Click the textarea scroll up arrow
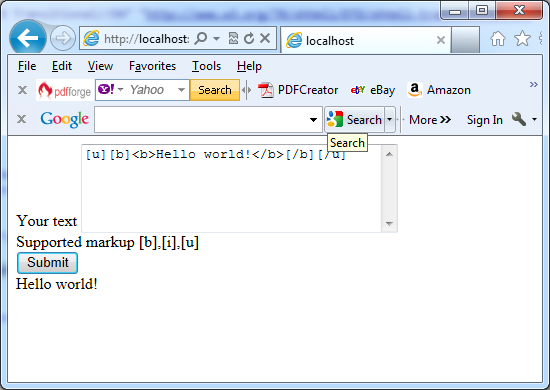 389,154
